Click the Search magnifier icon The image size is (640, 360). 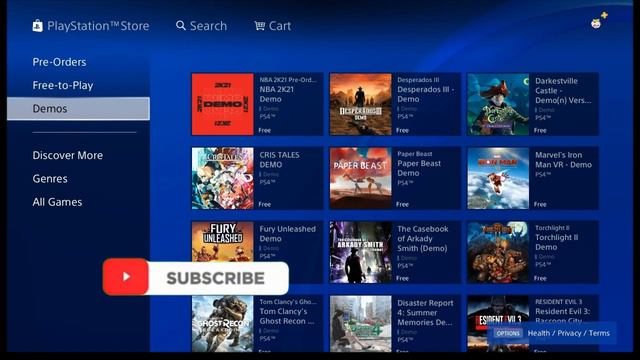[x=181, y=26]
